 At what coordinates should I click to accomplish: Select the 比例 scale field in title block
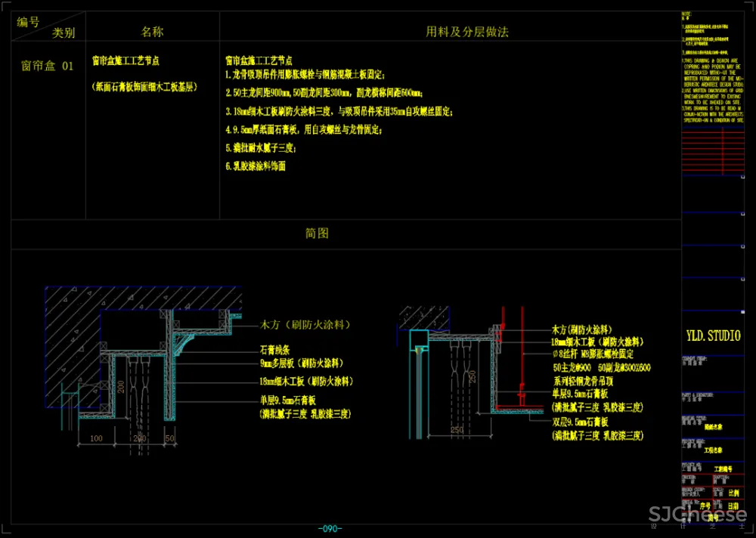[734, 493]
